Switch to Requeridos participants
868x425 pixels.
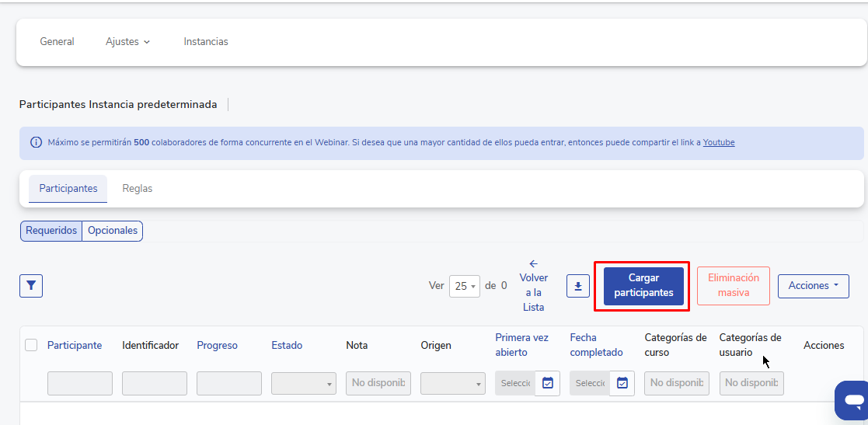[x=51, y=231]
